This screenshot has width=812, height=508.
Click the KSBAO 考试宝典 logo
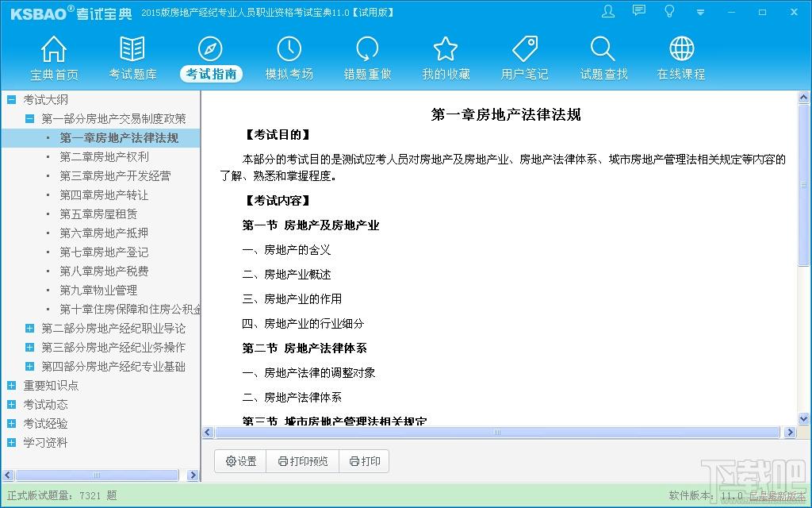click(71, 13)
